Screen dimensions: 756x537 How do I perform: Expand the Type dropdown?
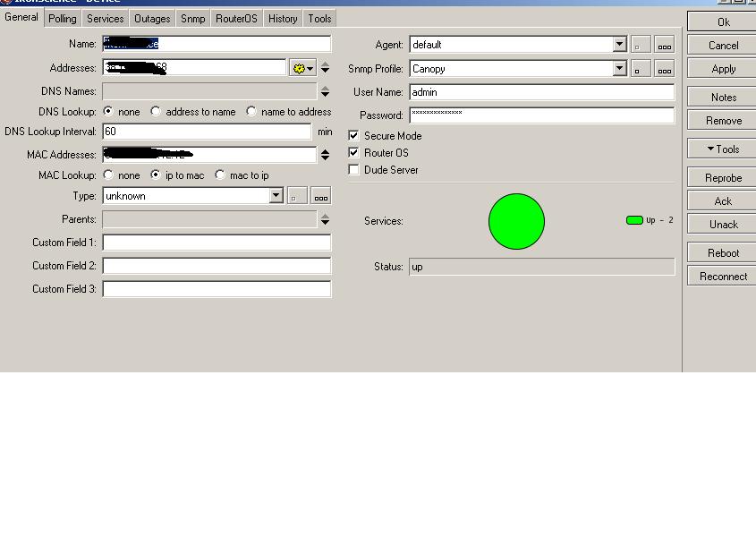(x=276, y=195)
